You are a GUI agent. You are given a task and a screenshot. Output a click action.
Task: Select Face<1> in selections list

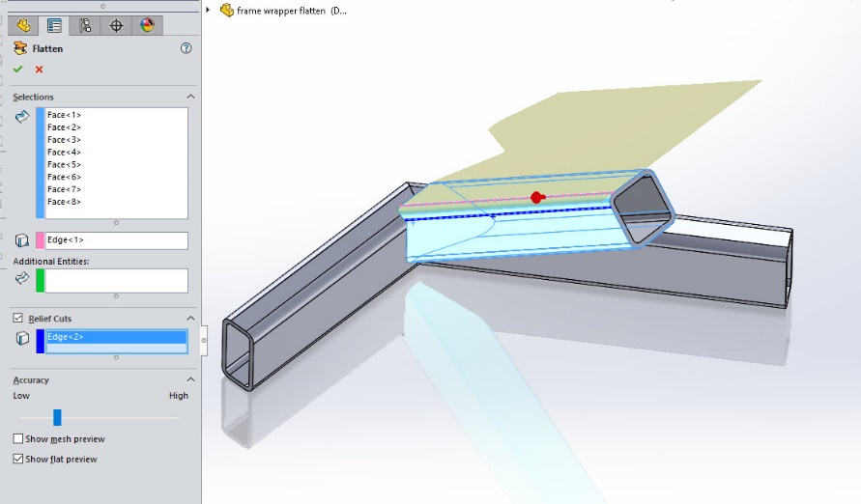click(64, 115)
